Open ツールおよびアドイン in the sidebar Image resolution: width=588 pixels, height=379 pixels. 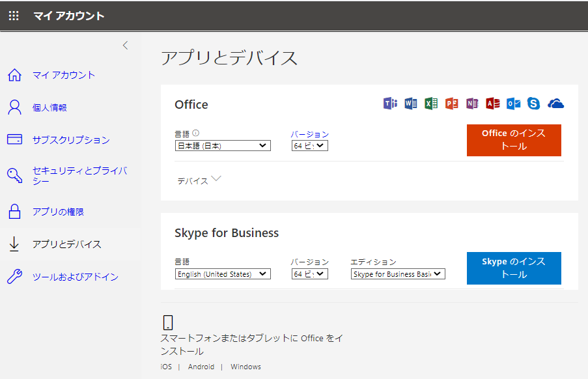coord(76,277)
